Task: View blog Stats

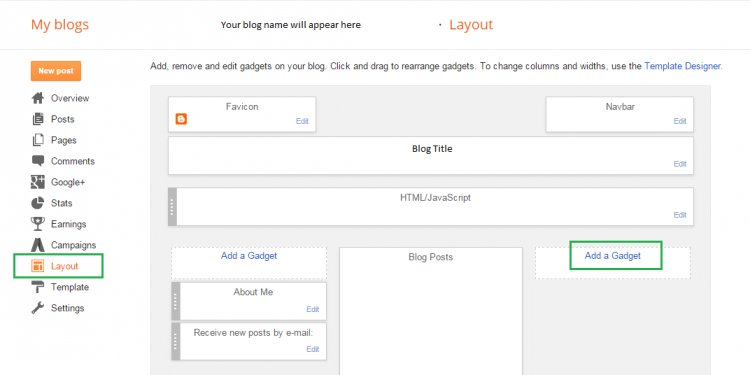Action: (62, 203)
